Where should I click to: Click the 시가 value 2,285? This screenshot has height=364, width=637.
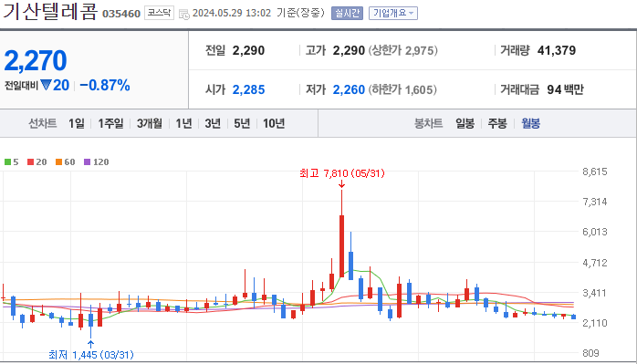[x=248, y=89]
